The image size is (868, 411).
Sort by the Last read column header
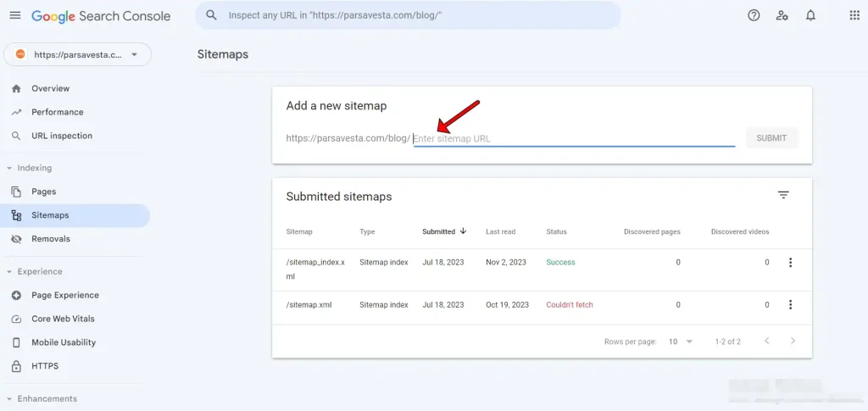pos(500,232)
